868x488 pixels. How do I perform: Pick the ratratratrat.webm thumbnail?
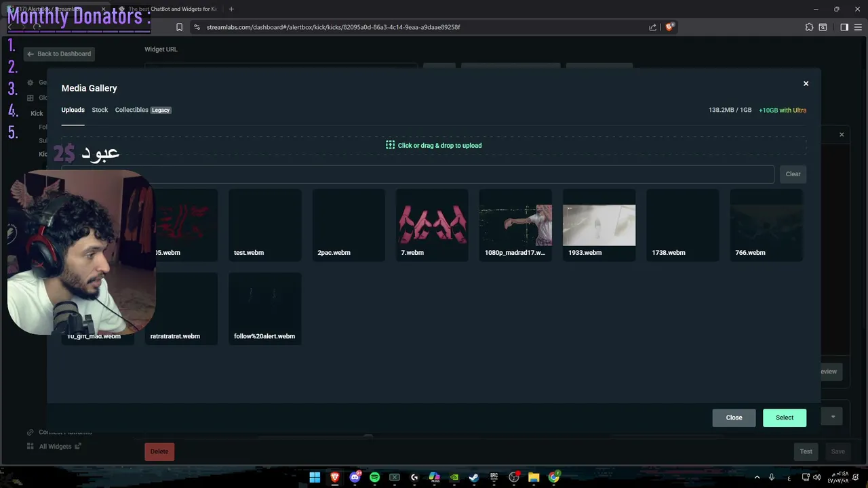tap(182, 308)
